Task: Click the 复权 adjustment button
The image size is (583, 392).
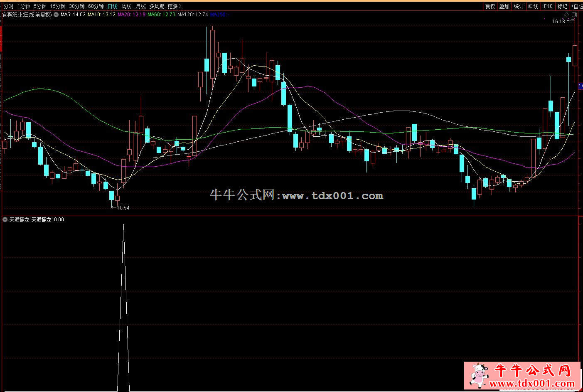Action: 490,6
